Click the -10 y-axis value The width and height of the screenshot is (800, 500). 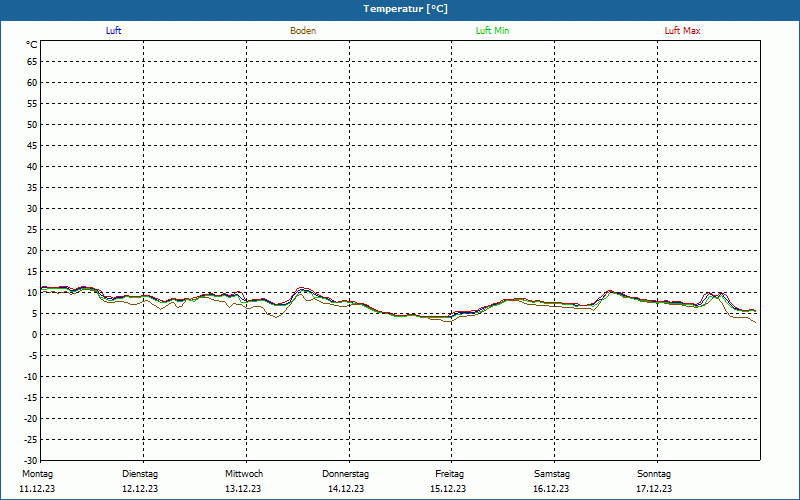(31, 377)
